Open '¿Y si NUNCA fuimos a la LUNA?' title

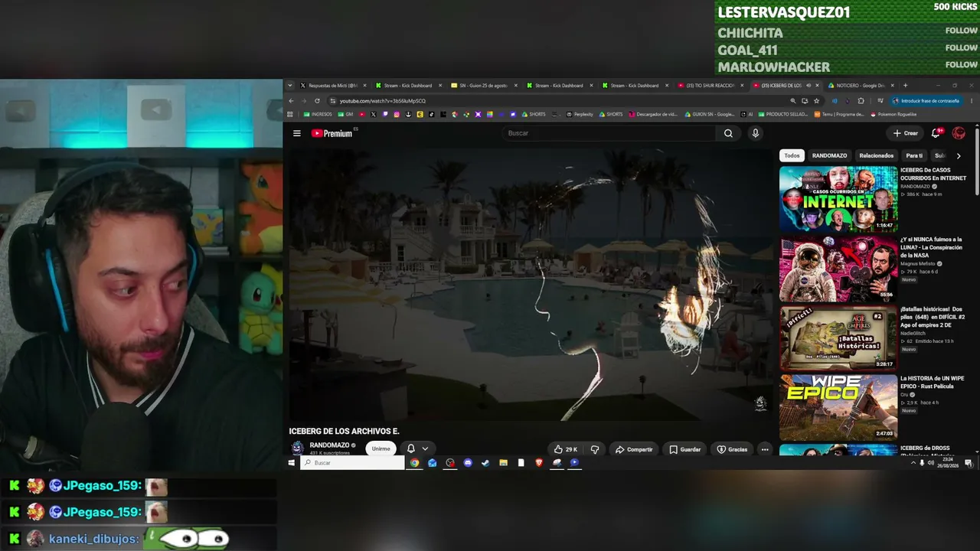point(931,247)
